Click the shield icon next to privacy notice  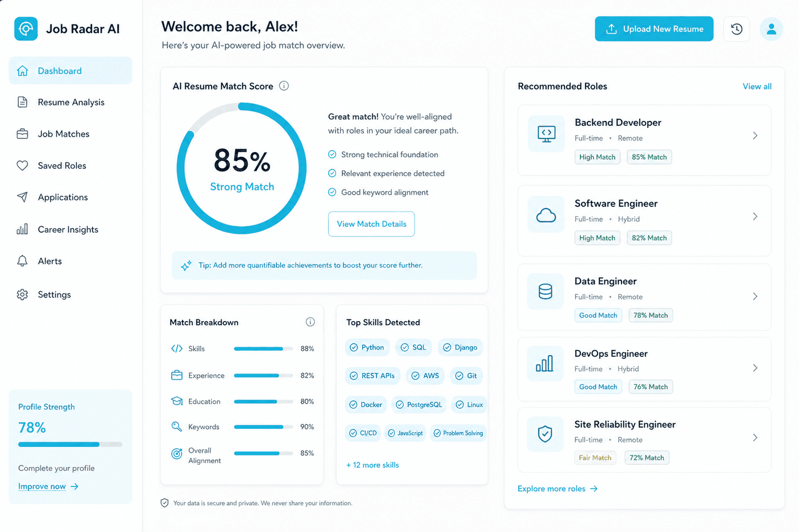[164, 503]
